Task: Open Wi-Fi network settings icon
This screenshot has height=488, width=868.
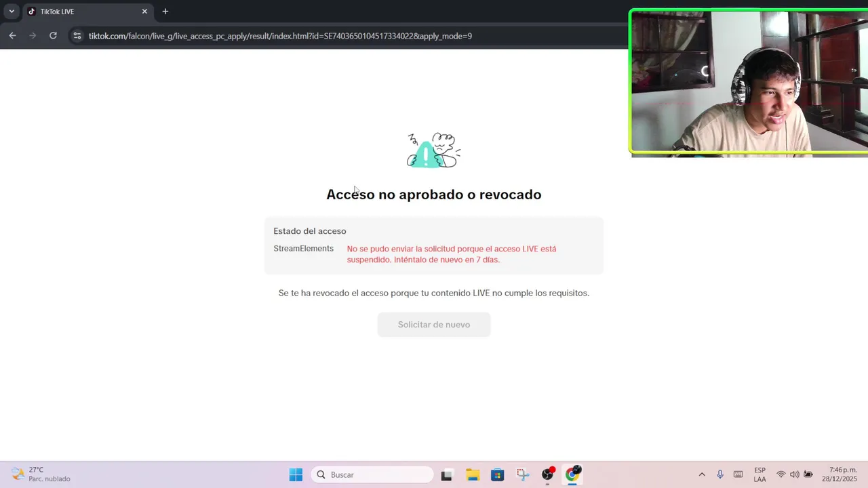Action: [x=781, y=474]
